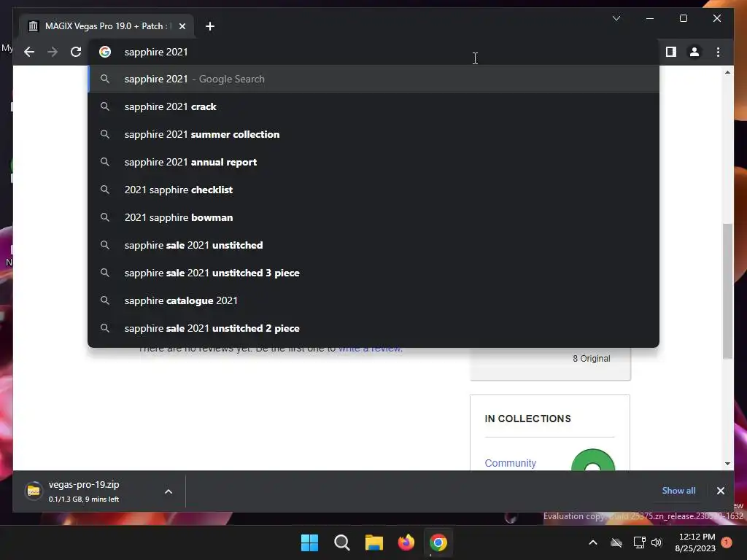Viewport: 747px width, 560px height.
Task: Click 'Show all' downloads
Action: (x=678, y=491)
